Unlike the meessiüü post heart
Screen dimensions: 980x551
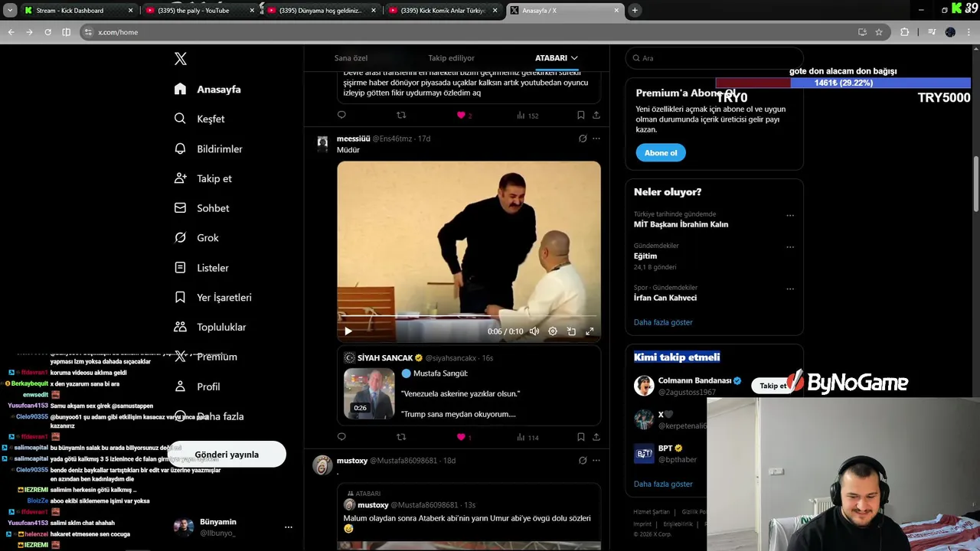tap(461, 437)
